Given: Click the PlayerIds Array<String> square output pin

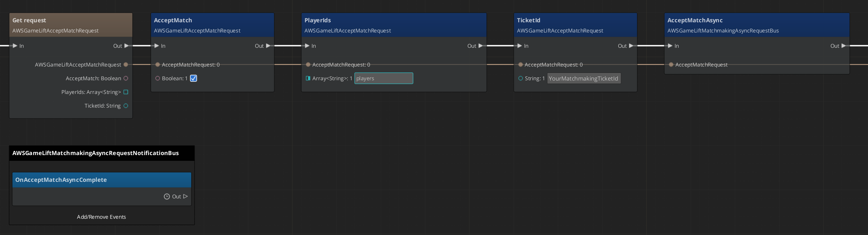Looking at the screenshot, I should click(x=126, y=92).
